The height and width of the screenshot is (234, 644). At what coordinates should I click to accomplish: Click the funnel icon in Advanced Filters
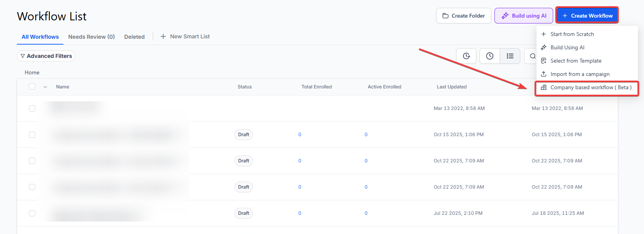pos(23,56)
